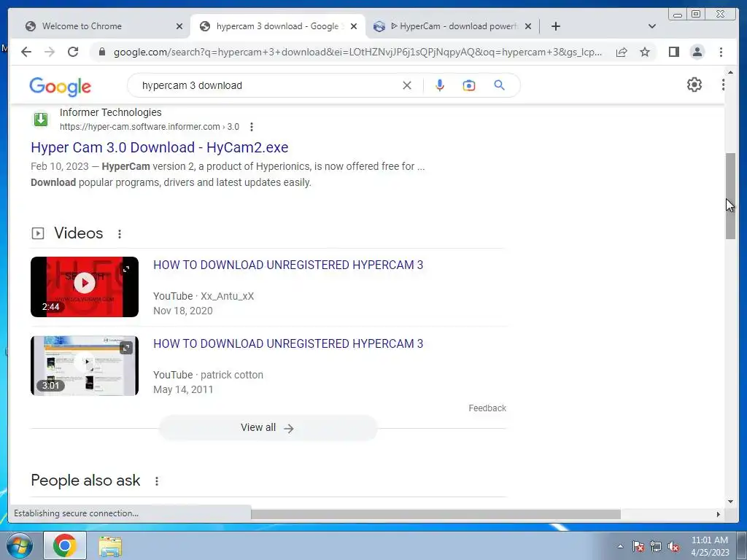Clear the Google search box
747x560 pixels.
pos(407,85)
